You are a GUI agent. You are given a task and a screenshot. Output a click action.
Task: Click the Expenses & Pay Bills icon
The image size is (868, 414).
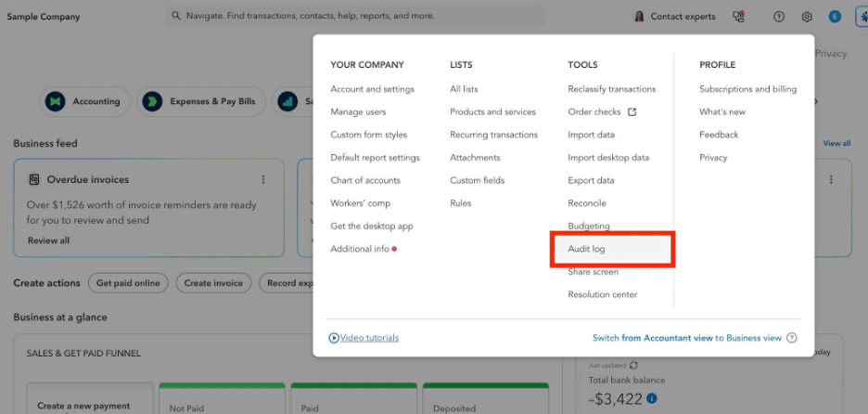pyautogui.click(x=152, y=101)
